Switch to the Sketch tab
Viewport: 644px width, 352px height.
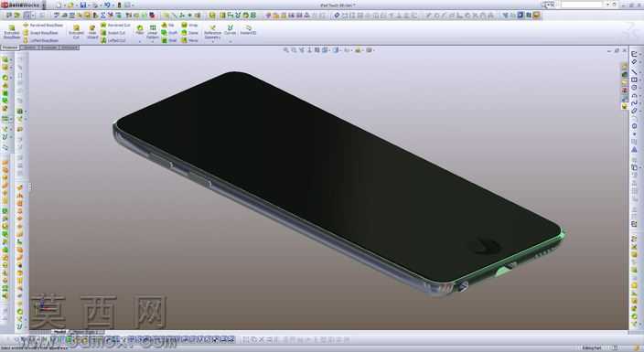29,48
